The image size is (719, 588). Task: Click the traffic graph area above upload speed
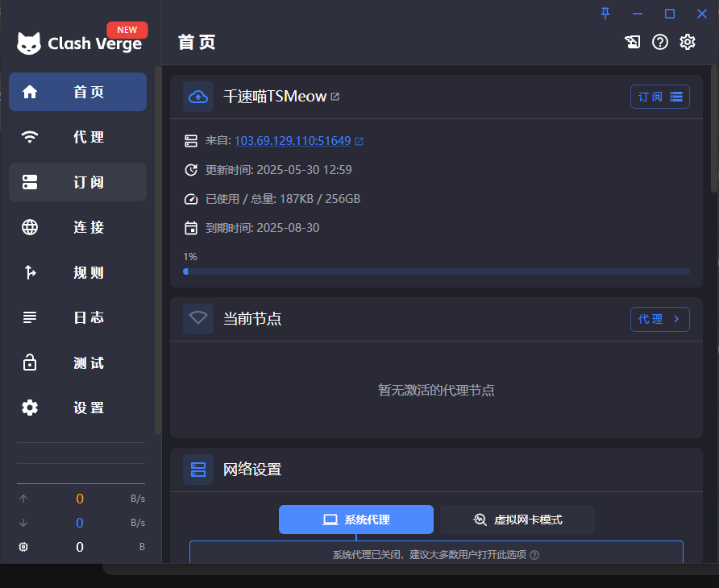click(x=81, y=463)
